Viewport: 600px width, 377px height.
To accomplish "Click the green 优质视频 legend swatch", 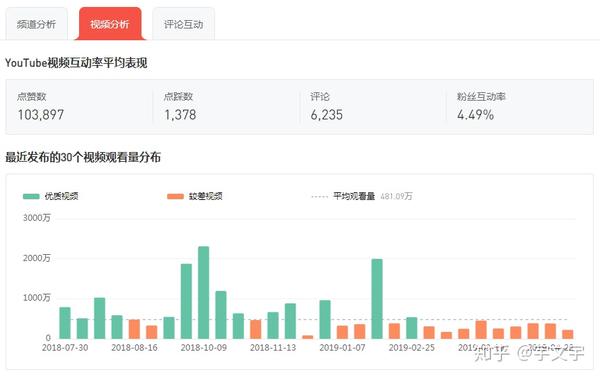I will [31, 196].
